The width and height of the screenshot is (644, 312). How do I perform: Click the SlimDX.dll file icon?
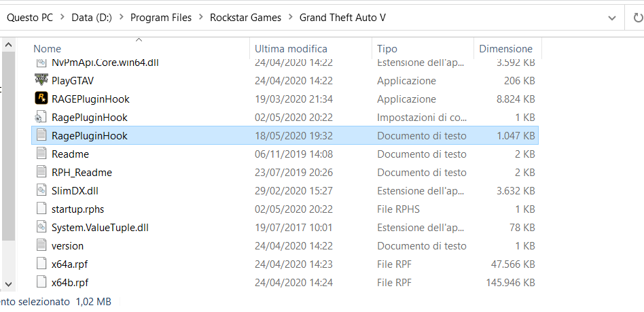[x=41, y=190]
